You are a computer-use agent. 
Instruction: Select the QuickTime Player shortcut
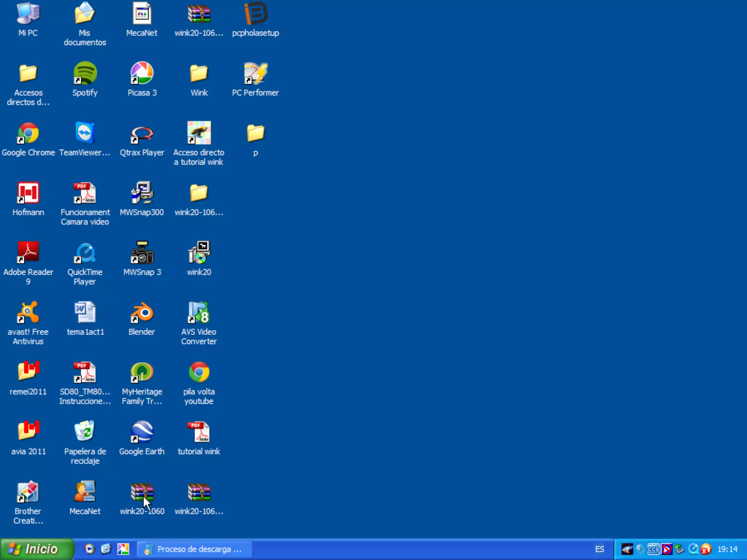85,253
